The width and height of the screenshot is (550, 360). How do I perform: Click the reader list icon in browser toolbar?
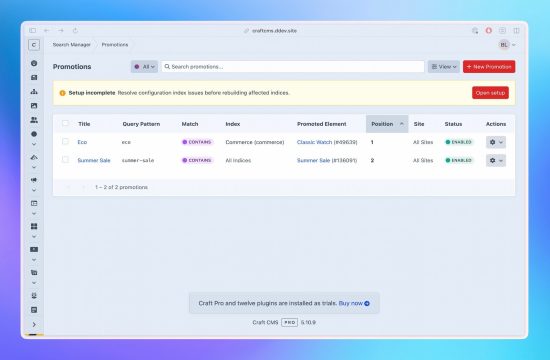pos(502,31)
